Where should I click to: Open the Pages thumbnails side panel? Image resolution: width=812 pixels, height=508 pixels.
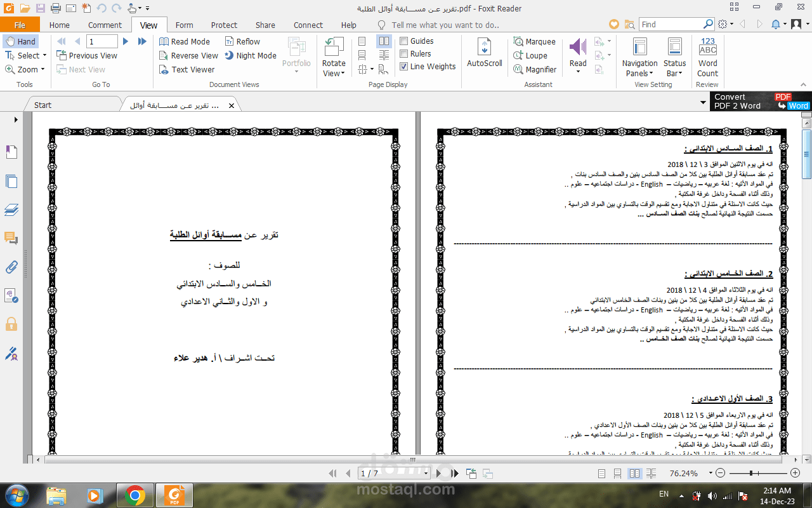pyautogui.click(x=11, y=181)
